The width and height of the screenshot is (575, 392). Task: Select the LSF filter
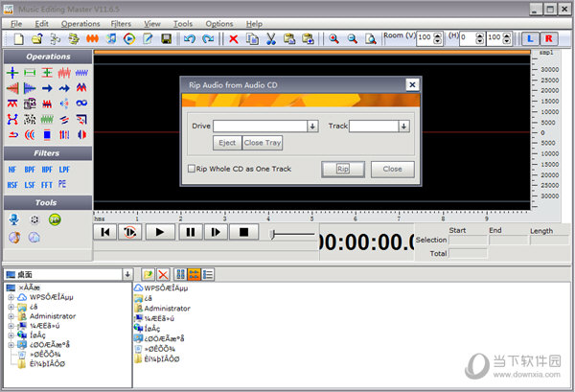coord(30,185)
